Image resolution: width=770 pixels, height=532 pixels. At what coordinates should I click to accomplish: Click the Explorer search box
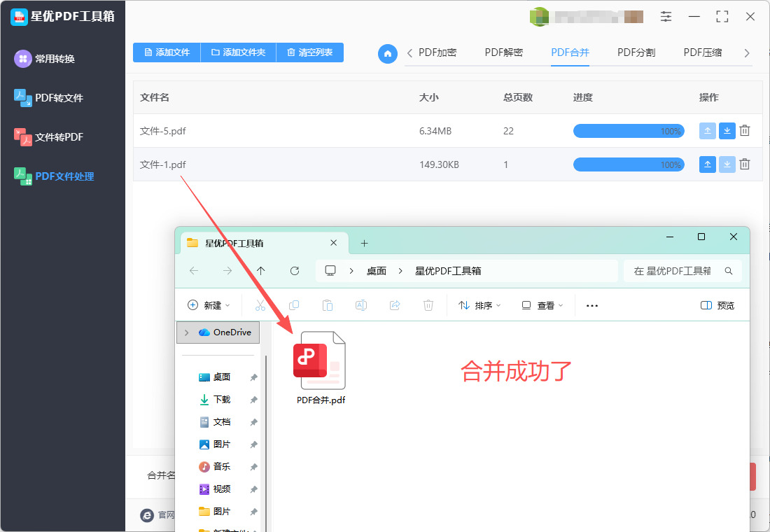pyautogui.click(x=682, y=271)
